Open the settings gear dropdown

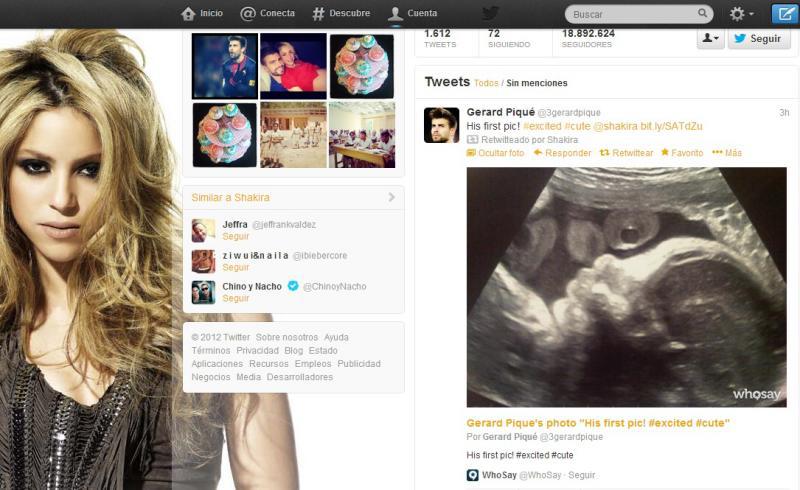741,14
